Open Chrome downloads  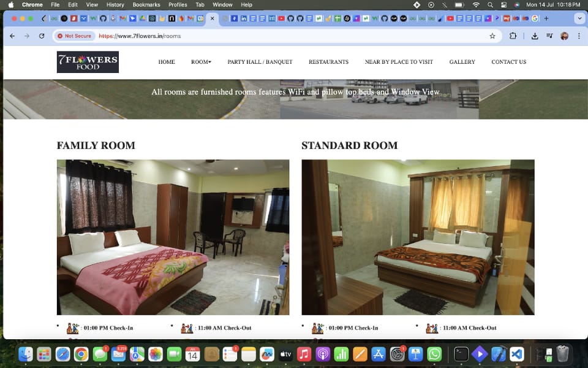point(535,36)
